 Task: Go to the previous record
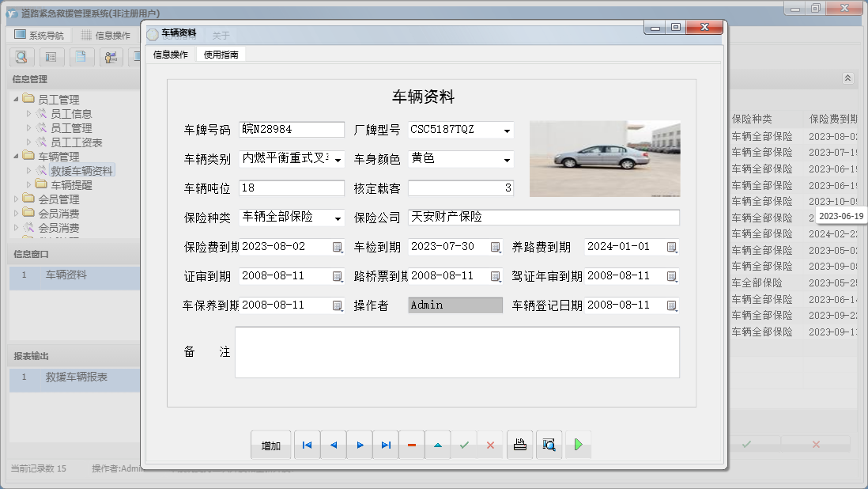click(333, 445)
